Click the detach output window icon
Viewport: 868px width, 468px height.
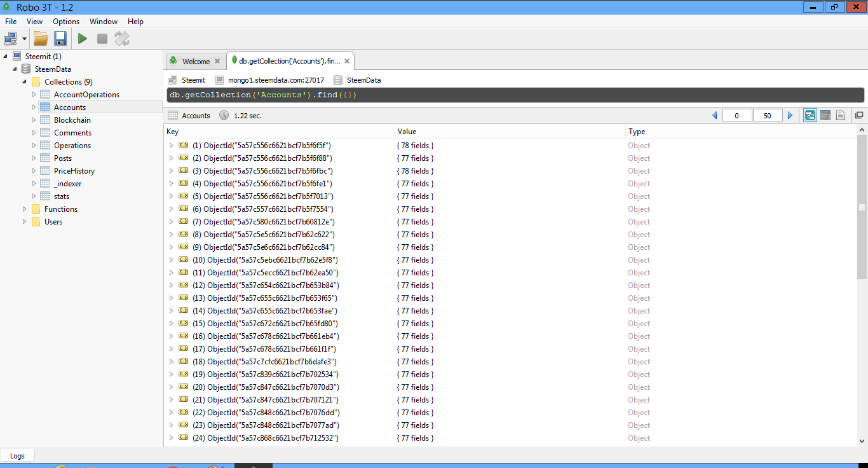tap(859, 115)
